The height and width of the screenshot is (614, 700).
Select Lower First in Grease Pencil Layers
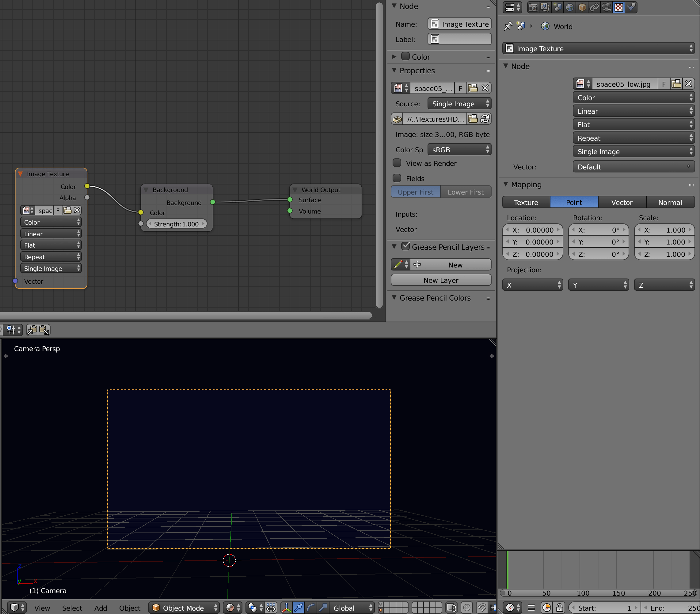466,192
